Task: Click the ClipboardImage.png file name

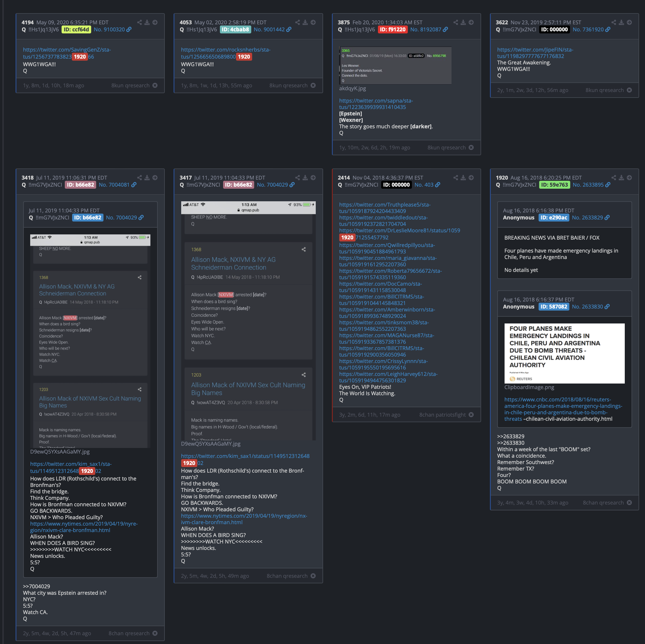Action: pos(529,387)
